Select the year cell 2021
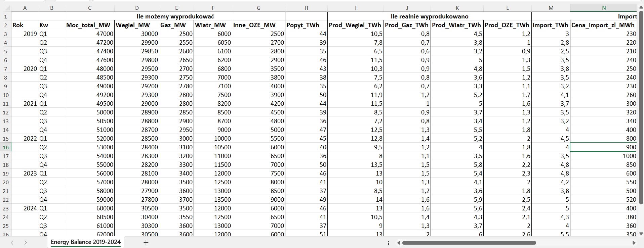This screenshot has height=248, width=644. 25,103
